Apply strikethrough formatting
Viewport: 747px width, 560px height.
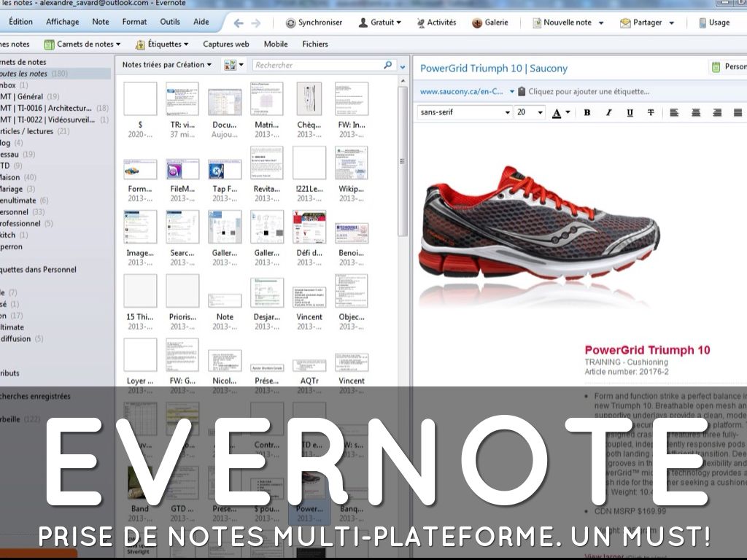pos(651,112)
